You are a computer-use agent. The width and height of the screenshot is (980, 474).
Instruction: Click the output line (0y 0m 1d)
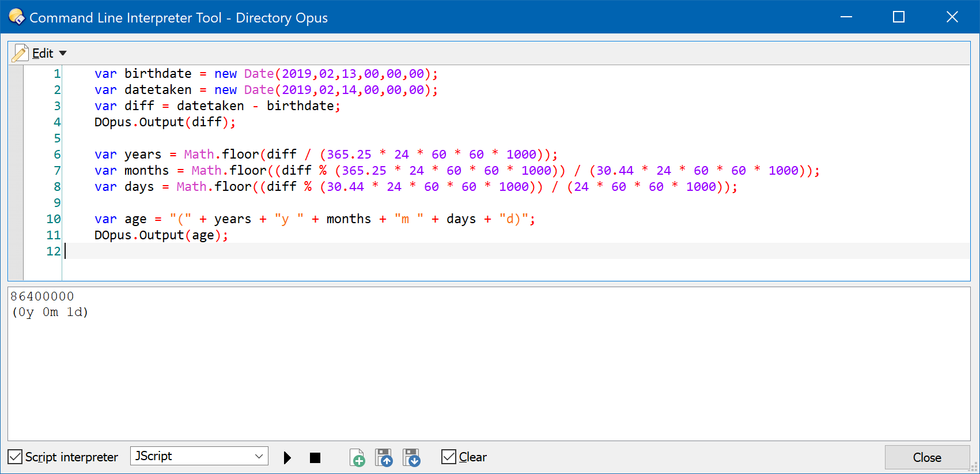pos(50,312)
